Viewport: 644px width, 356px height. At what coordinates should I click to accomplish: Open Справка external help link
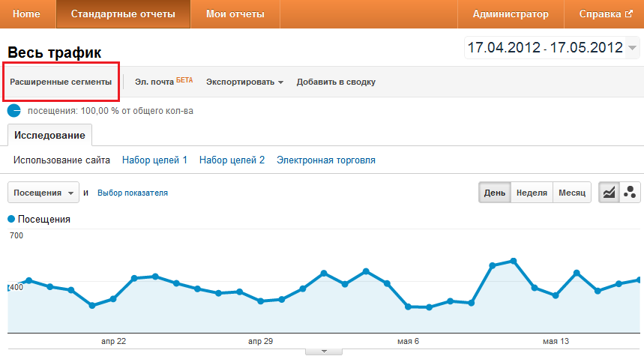coord(606,14)
